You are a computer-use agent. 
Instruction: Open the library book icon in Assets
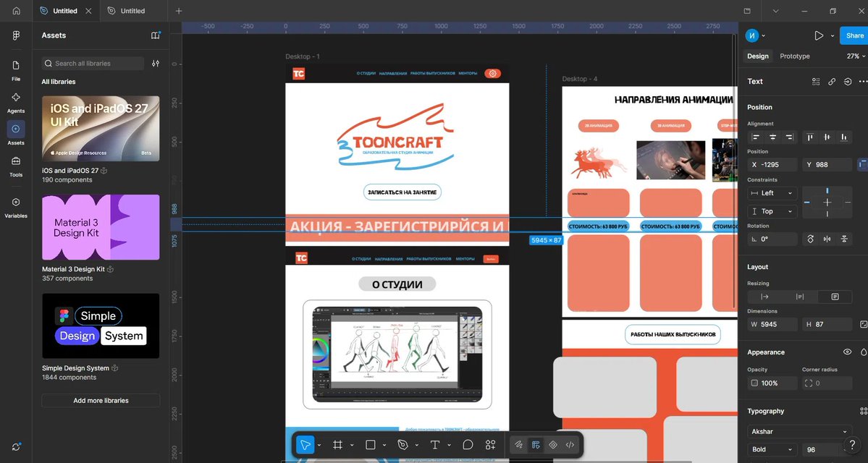point(156,35)
